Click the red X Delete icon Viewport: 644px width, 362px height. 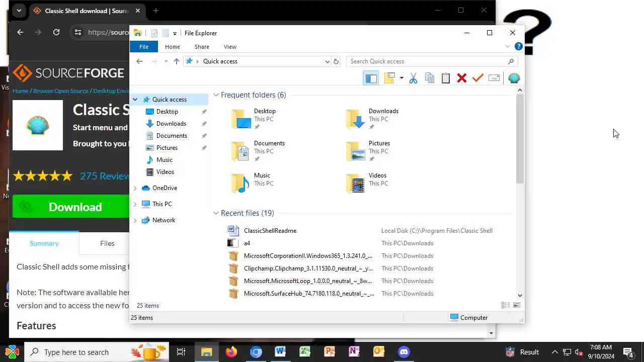tap(461, 78)
